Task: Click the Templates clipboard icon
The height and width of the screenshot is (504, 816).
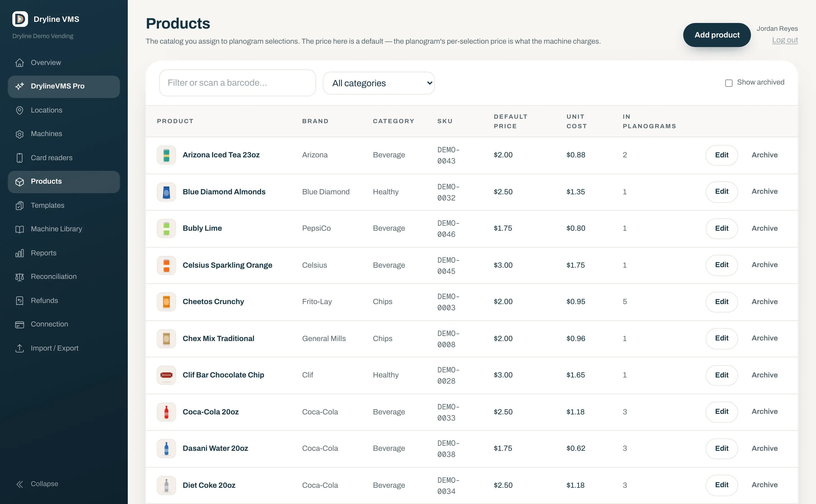Action: (20, 205)
